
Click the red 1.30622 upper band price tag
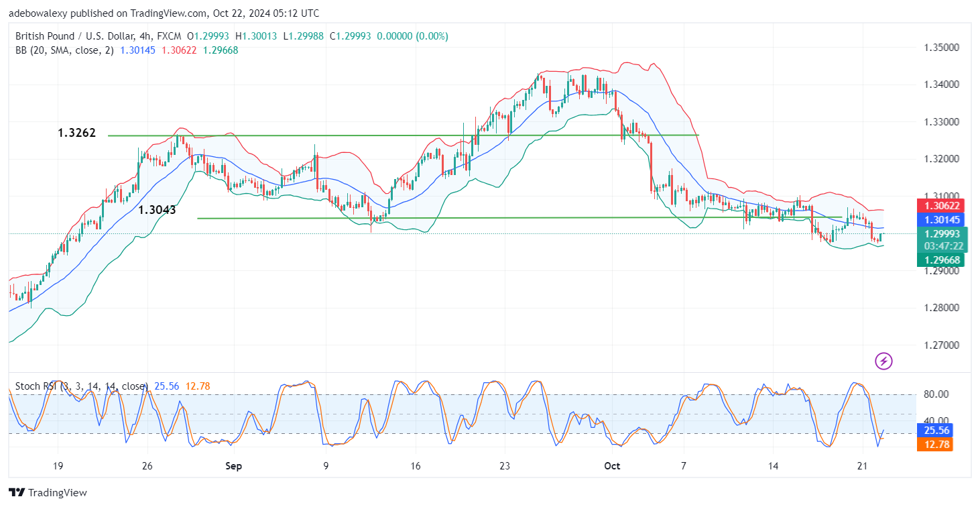[940, 205]
